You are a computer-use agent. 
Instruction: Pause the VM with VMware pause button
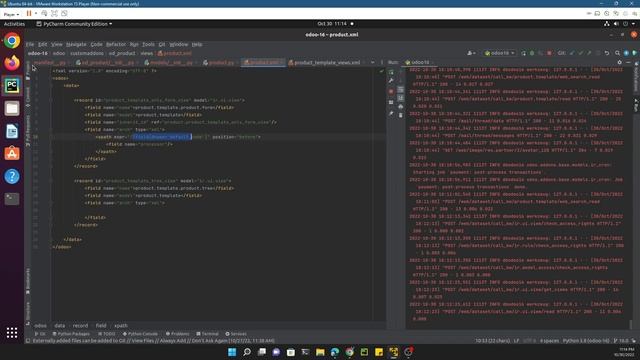pos(29,13)
